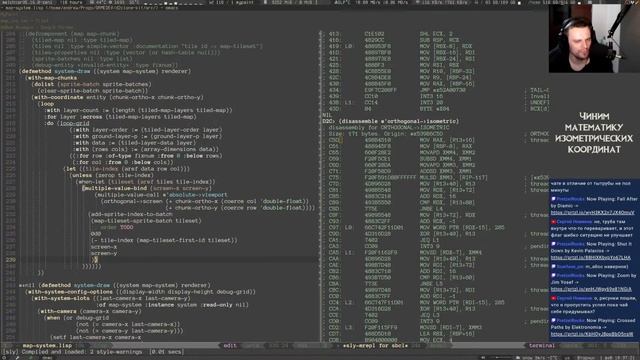This screenshot has width=640, height=360.
Task: Click the 'let ((tile-index (aref data row col)))' line
Action: pos(127,169)
